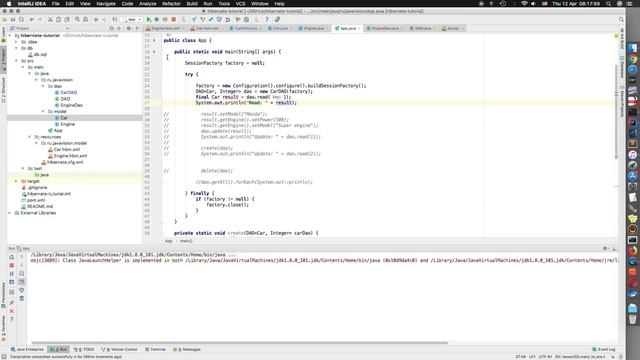Image resolution: width=640 pixels, height=360 pixels.
Task: Open Java Enterprise tool window
Action: coord(27,349)
